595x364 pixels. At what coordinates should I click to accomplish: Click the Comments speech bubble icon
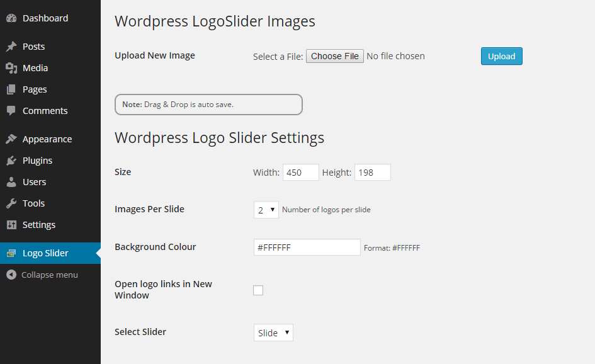pyautogui.click(x=11, y=110)
